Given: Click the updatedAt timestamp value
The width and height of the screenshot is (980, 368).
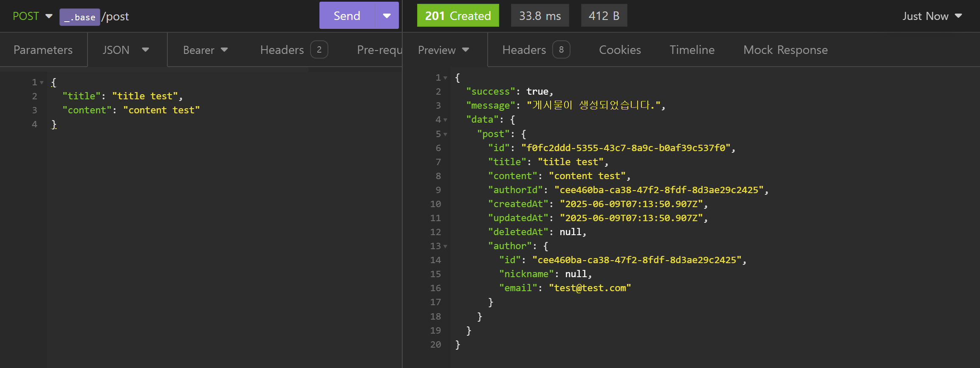Looking at the screenshot, I should [x=631, y=218].
